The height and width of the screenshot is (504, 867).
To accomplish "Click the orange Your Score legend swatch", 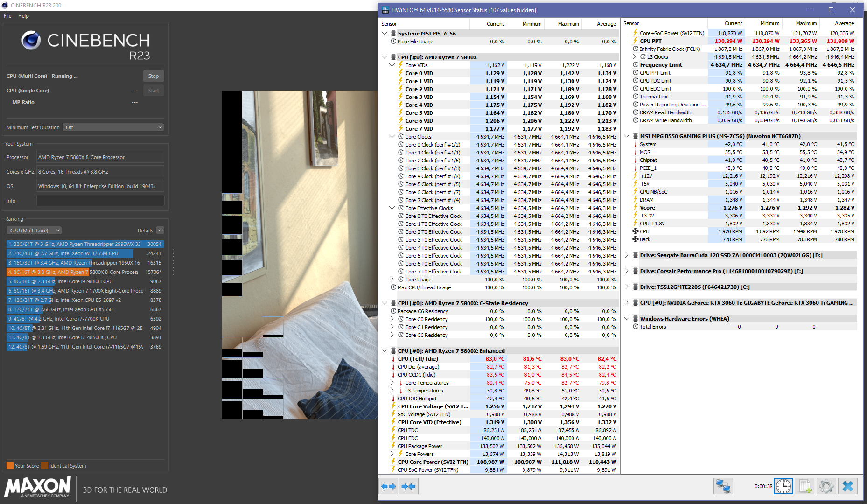I will (10, 466).
